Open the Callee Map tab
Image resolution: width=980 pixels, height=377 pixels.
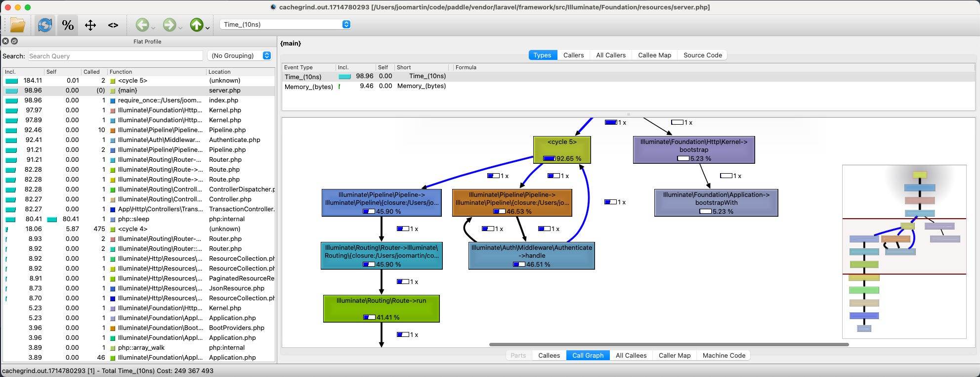click(654, 55)
